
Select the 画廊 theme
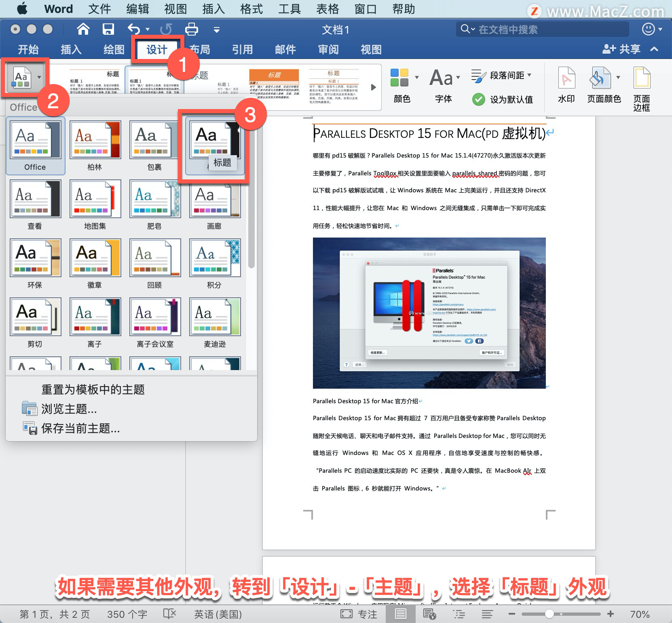click(215, 205)
